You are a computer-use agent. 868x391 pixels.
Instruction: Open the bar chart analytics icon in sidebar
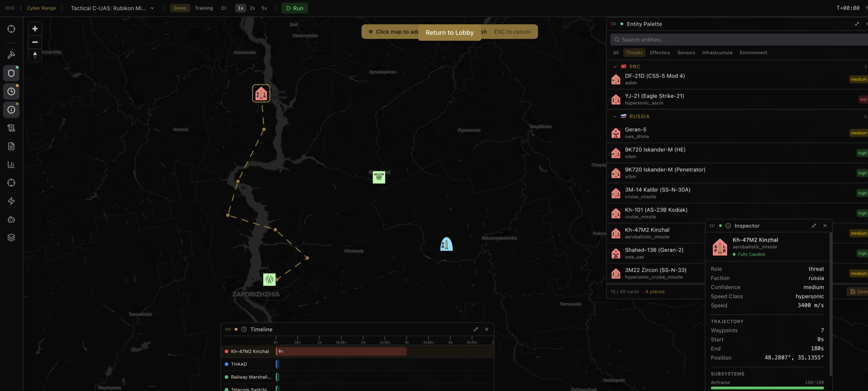tap(11, 165)
